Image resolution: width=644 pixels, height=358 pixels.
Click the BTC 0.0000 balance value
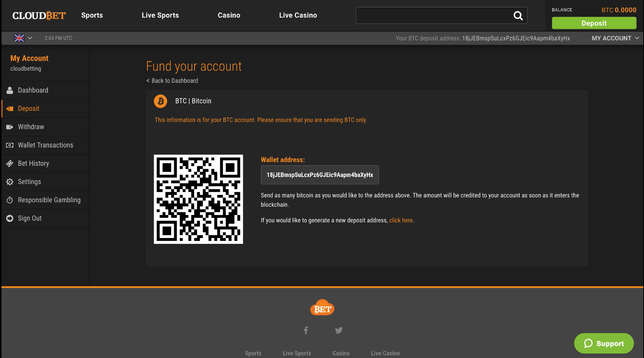tap(619, 10)
